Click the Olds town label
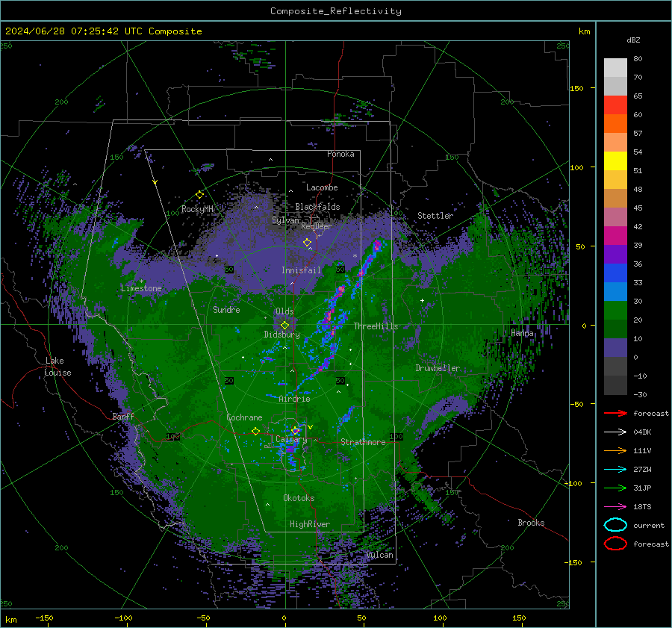672x628 pixels. [x=284, y=311]
